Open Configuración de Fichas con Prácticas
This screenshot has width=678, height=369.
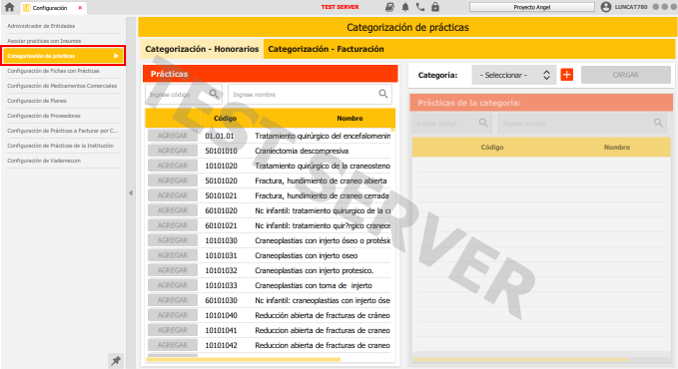coord(53,71)
